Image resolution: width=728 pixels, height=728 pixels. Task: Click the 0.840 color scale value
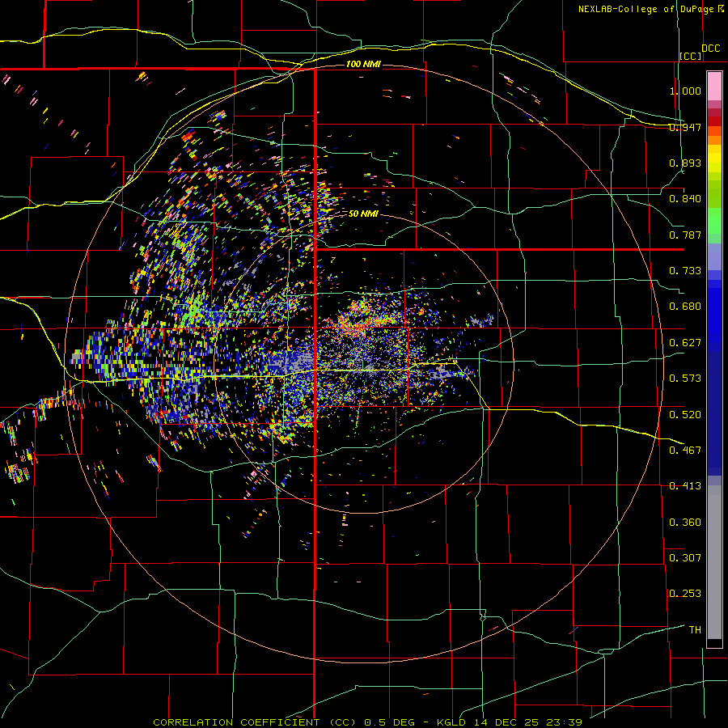(x=685, y=199)
